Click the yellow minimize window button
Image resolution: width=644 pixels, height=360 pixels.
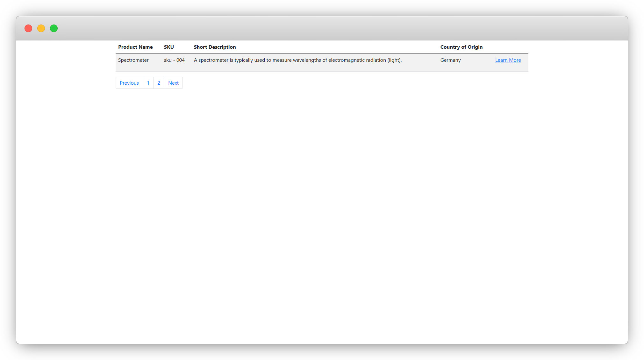point(41,28)
